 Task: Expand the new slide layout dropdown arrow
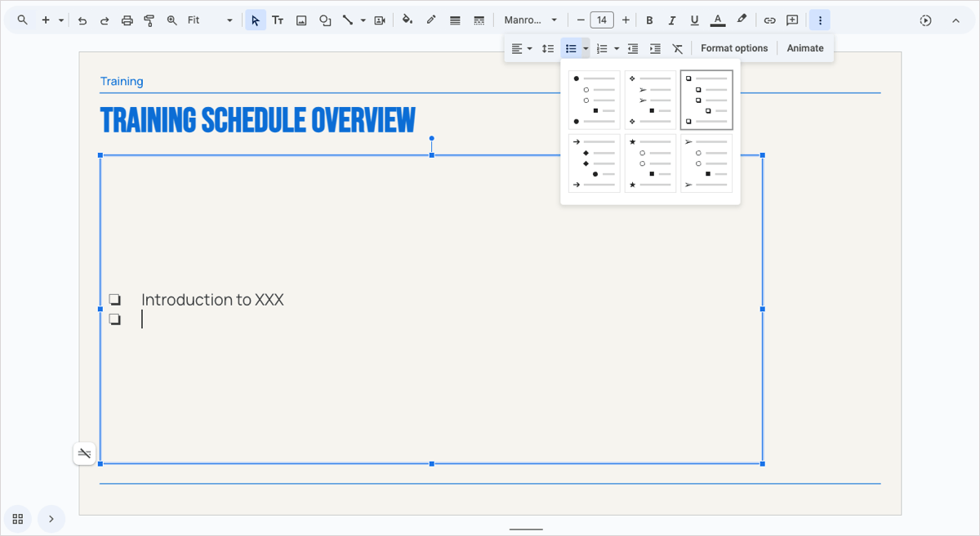(x=61, y=20)
